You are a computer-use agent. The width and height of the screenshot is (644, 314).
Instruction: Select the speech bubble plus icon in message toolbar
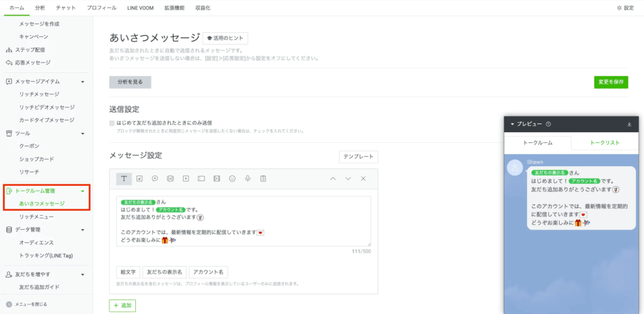coord(155,178)
